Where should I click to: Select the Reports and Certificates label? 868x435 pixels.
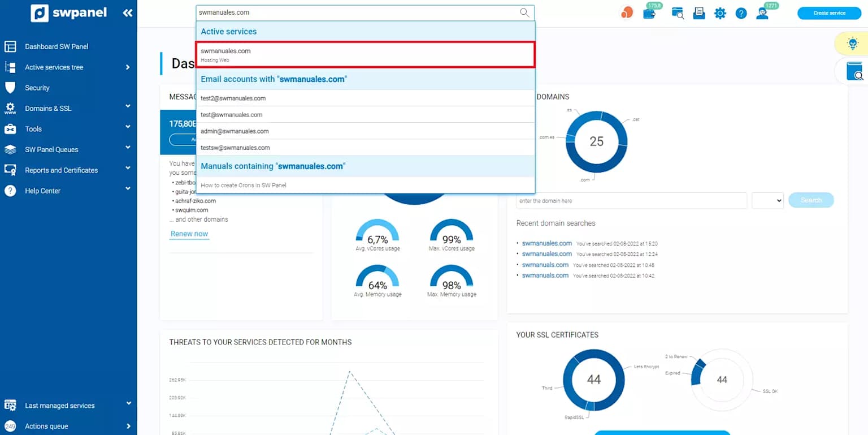pos(62,170)
